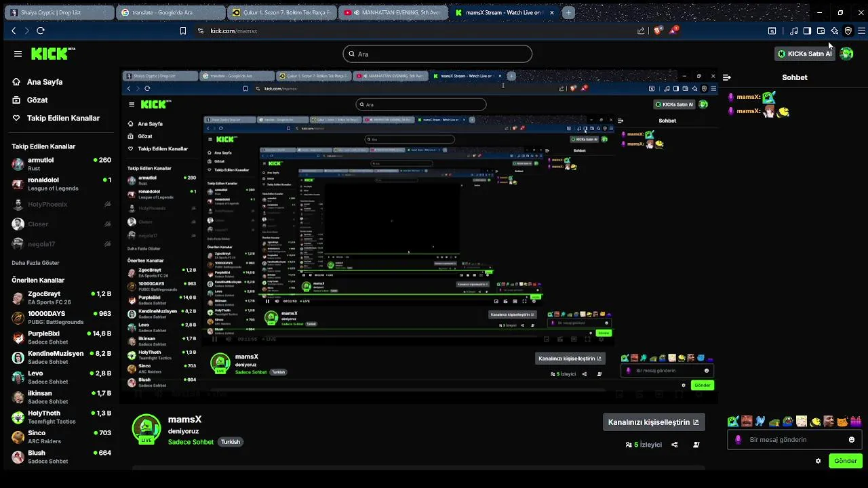Open the Gözat browse page

(31, 100)
